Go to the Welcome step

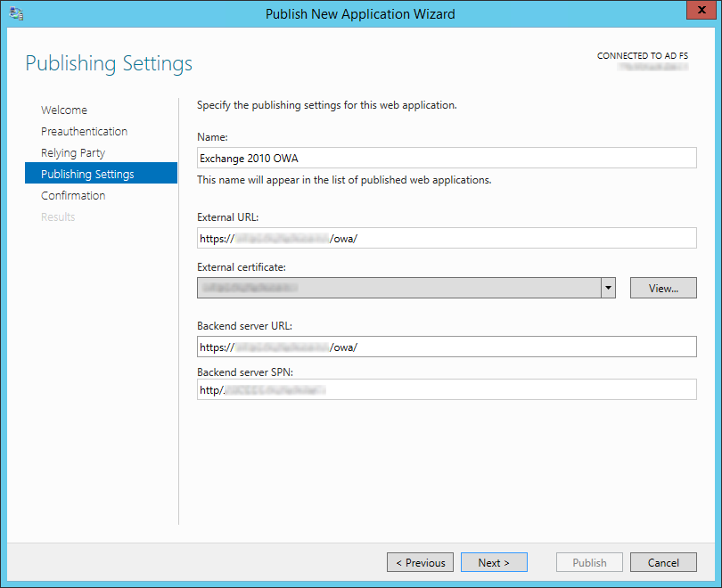click(x=64, y=110)
